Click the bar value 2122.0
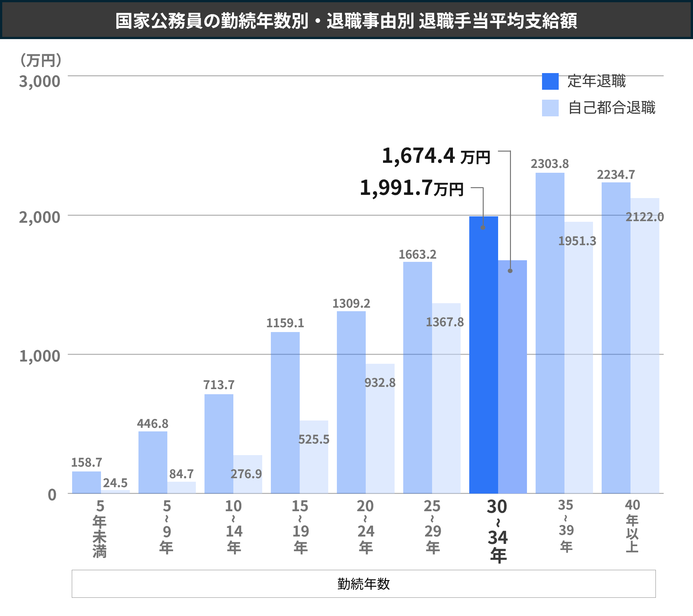This screenshot has width=693, height=616. [x=645, y=217]
